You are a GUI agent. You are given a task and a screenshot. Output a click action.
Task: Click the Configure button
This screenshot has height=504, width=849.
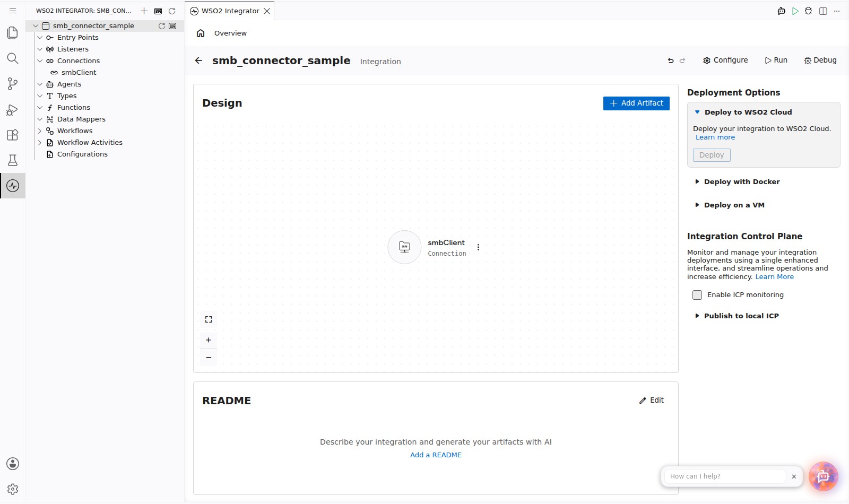(x=725, y=60)
